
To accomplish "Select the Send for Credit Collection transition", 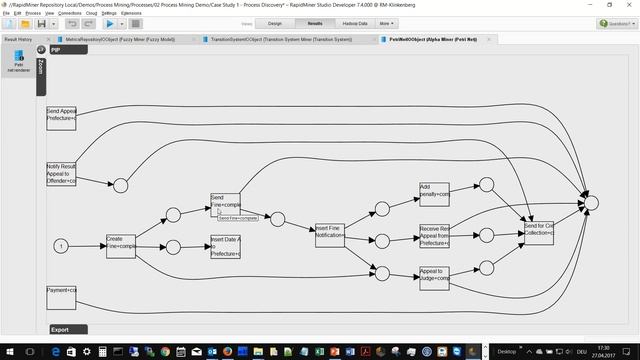I will coord(539,233).
